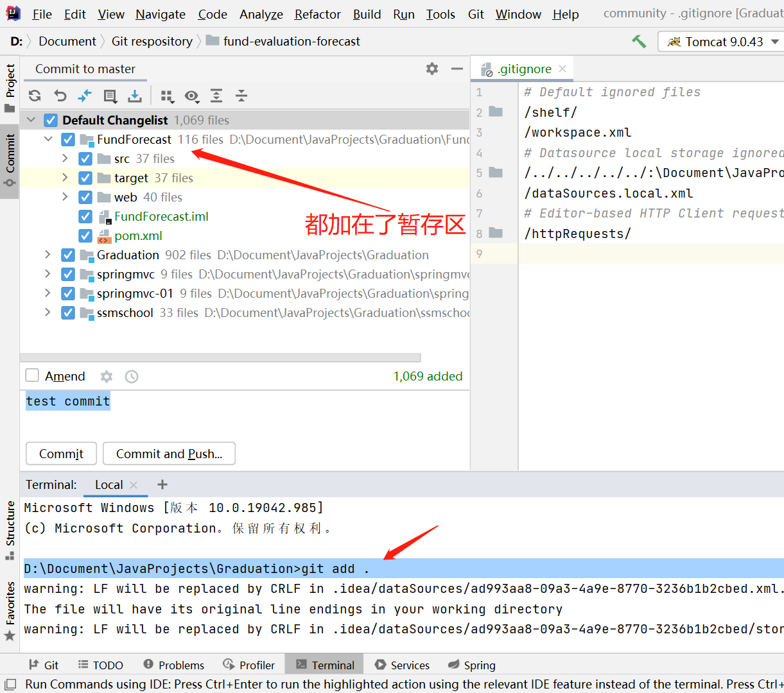Image resolution: width=784 pixels, height=693 pixels.
Task: Open the Navigate menu
Action: click(x=161, y=14)
